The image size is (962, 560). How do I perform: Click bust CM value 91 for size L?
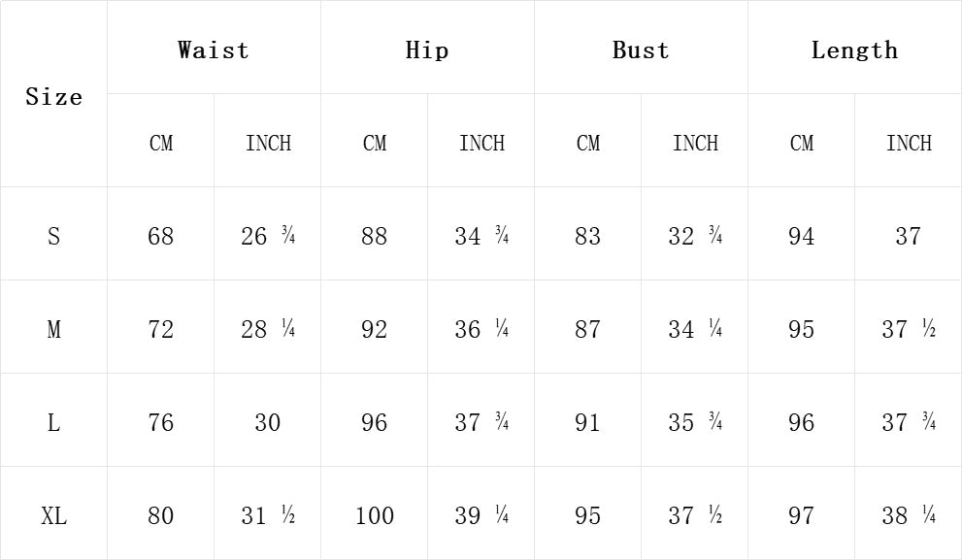(x=588, y=422)
